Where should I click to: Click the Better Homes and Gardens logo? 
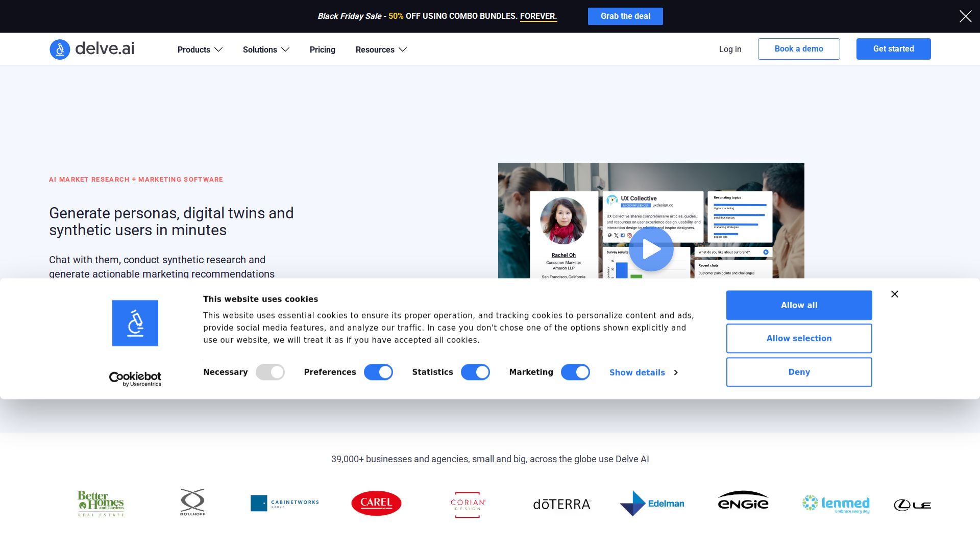coord(101,504)
